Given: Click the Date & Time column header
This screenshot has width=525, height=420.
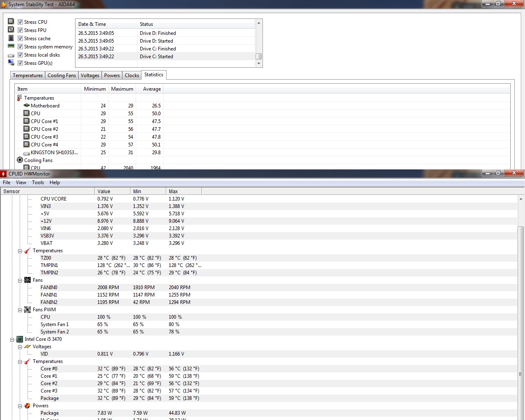Looking at the screenshot, I should (106, 24).
